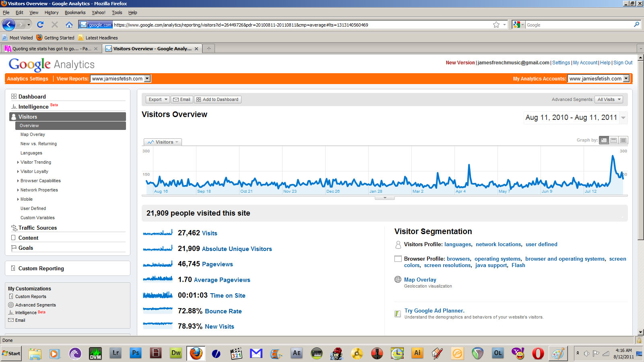Select the first Graph by view icon
The image size is (644, 362).
604,140
